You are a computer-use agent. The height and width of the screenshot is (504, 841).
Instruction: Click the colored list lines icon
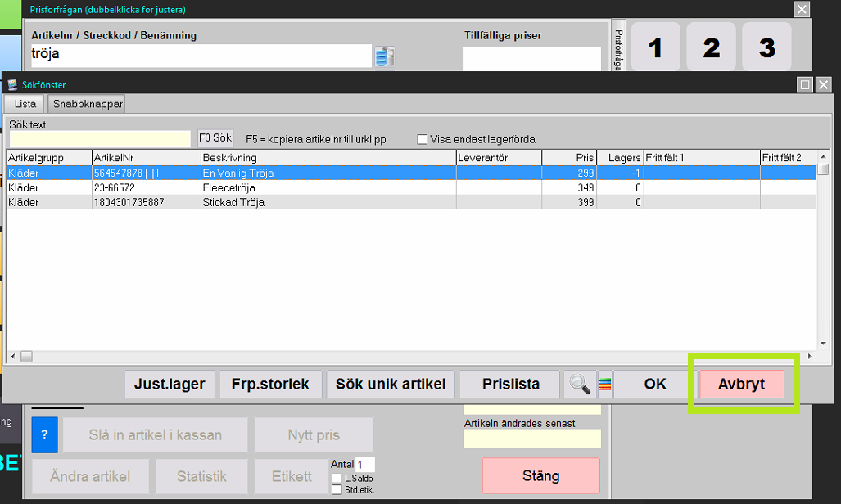click(605, 384)
